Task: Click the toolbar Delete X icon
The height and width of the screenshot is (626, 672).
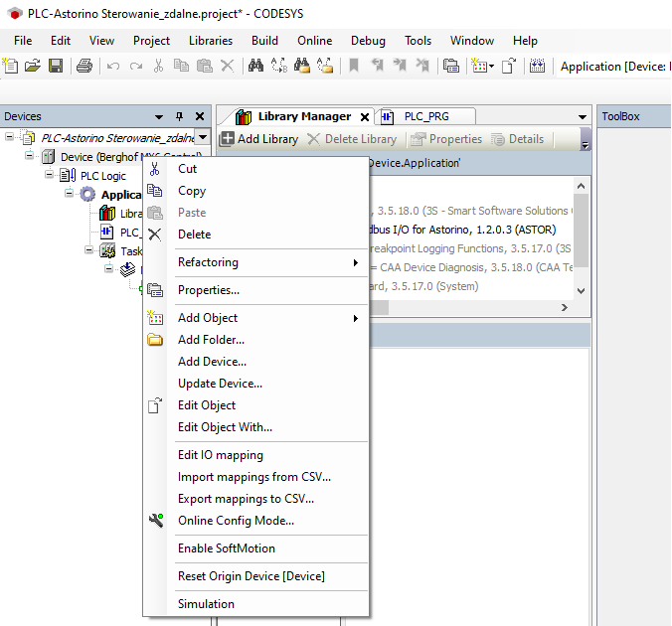Action: point(227,66)
